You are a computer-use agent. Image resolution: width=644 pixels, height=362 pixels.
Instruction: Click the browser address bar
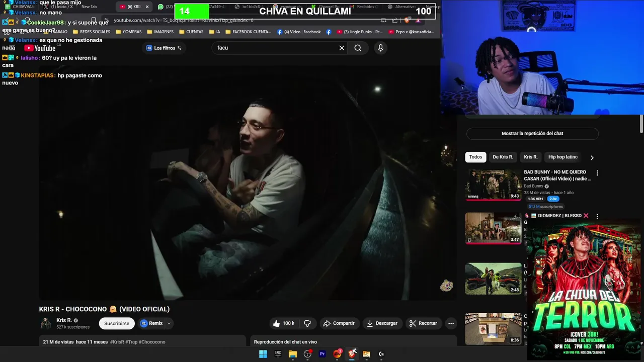point(242,20)
